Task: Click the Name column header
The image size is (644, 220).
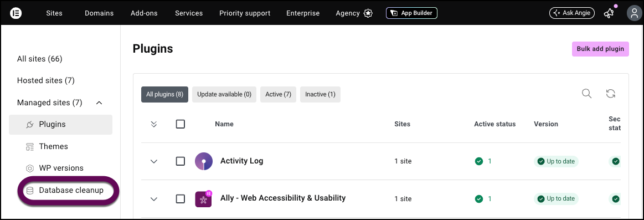Action: click(x=224, y=124)
